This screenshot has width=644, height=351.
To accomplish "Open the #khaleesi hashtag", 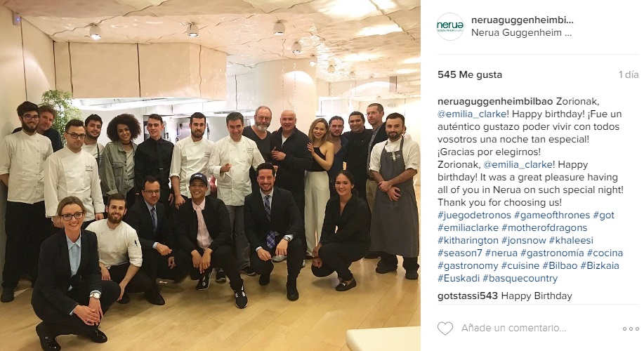I will tap(571, 241).
